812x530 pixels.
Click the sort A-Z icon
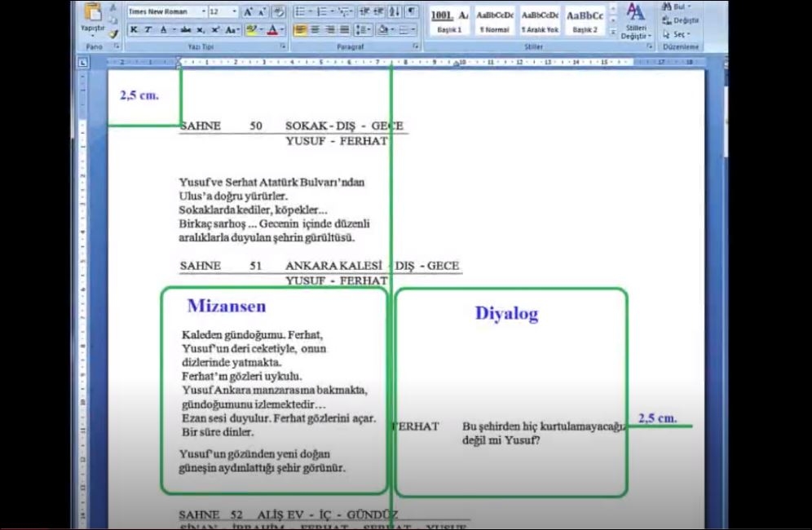click(x=395, y=12)
